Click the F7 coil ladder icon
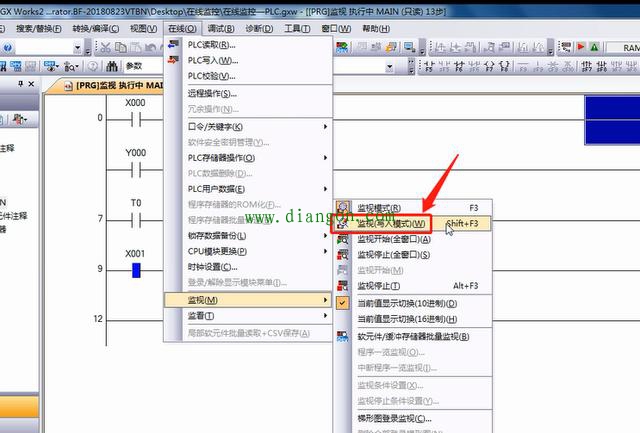640x433 pixels. [489, 66]
